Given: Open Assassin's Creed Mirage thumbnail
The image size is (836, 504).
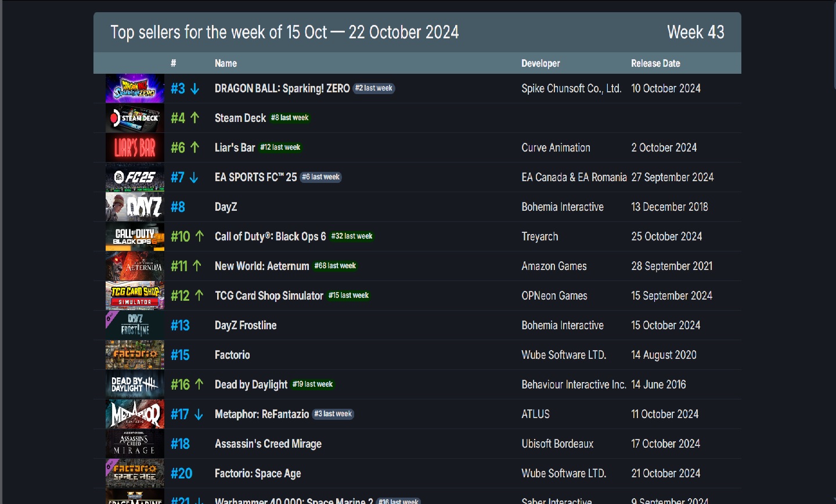Looking at the screenshot, I should click(135, 444).
